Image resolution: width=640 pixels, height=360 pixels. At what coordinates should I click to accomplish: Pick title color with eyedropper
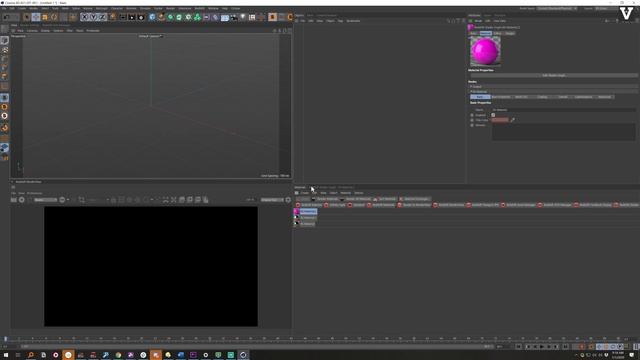coord(513,120)
